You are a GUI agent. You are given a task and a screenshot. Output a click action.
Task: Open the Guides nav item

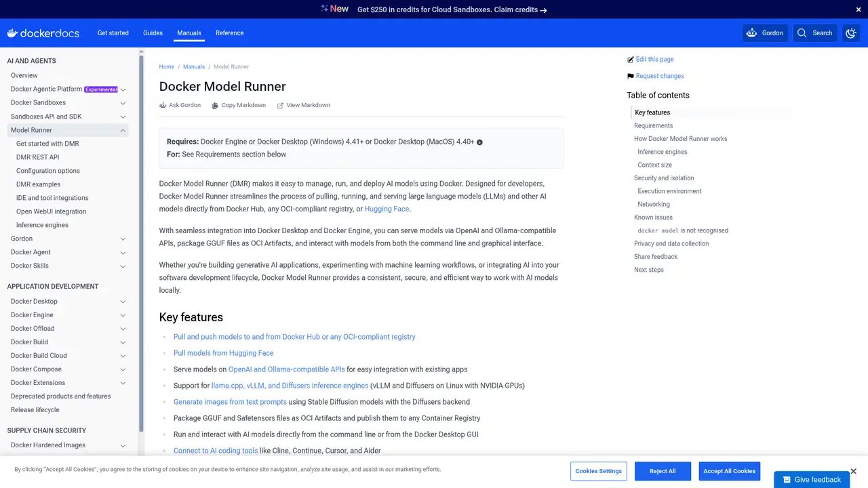tap(153, 33)
